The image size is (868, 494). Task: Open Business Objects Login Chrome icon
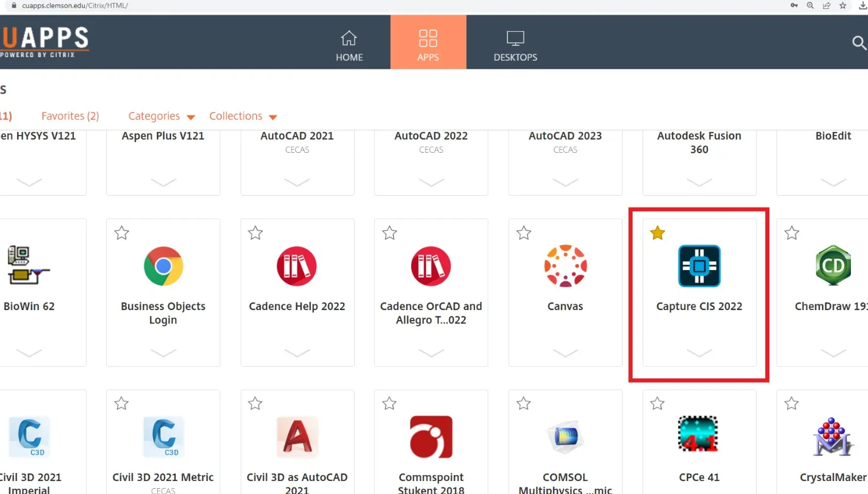click(x=163, y=266)
